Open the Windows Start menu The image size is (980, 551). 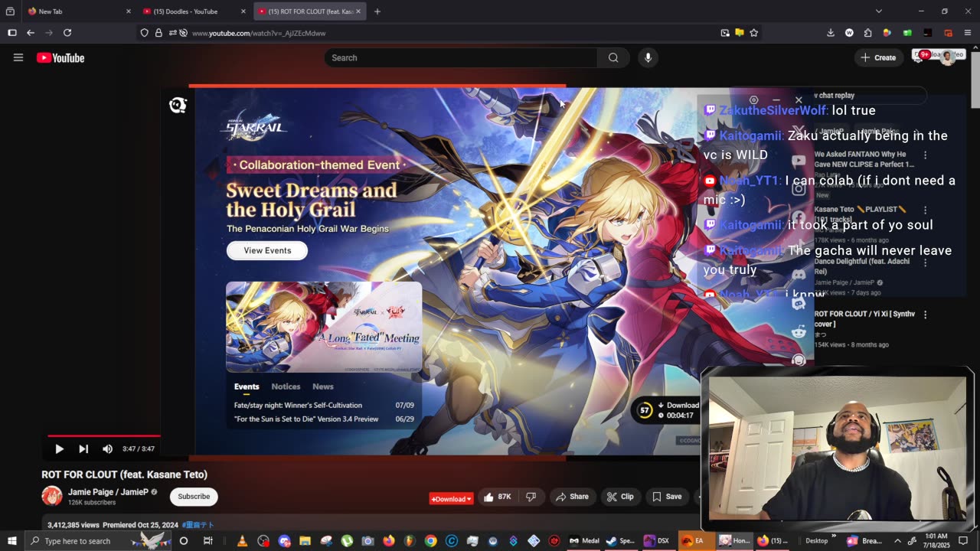pos(11,541)
